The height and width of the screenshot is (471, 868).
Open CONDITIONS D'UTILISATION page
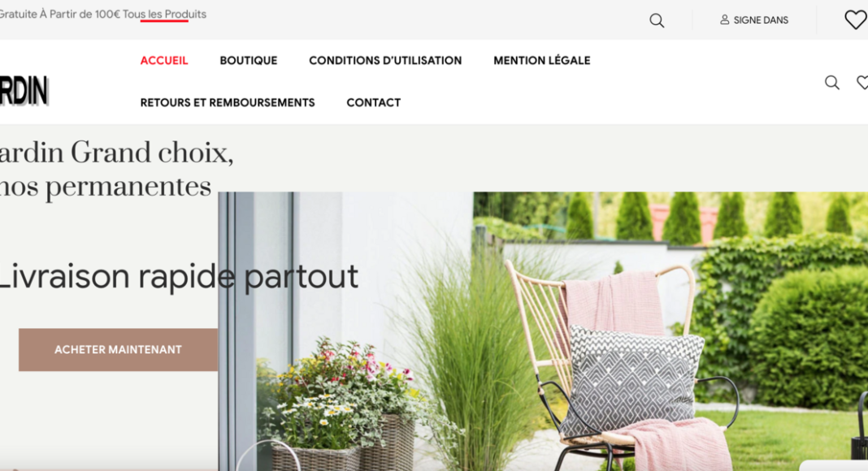click(385, 60)
